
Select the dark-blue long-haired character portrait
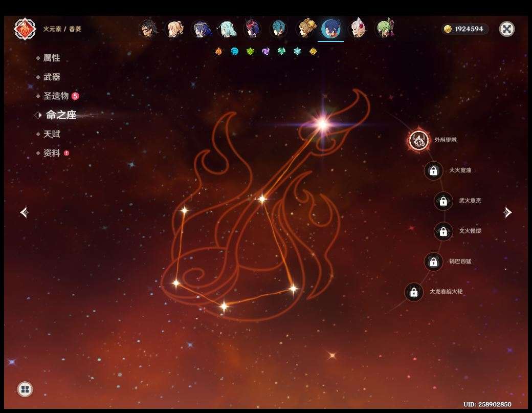point(202,29)
